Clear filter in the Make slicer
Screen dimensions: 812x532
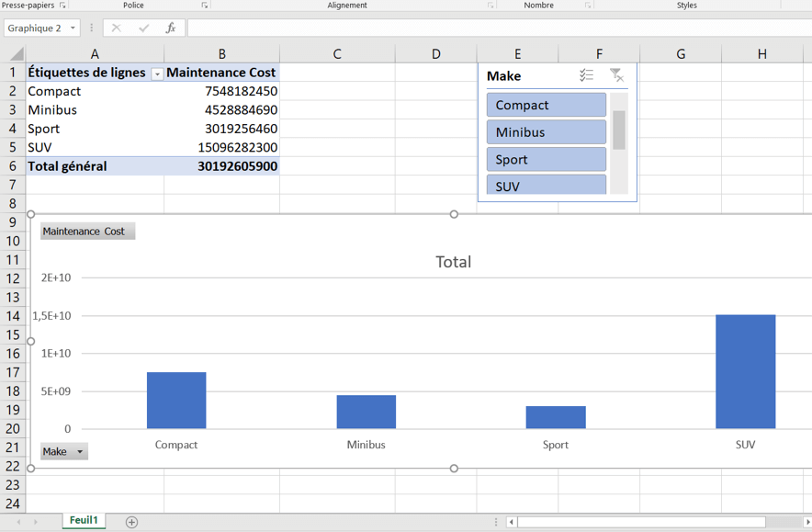click(x=616, y=75)
